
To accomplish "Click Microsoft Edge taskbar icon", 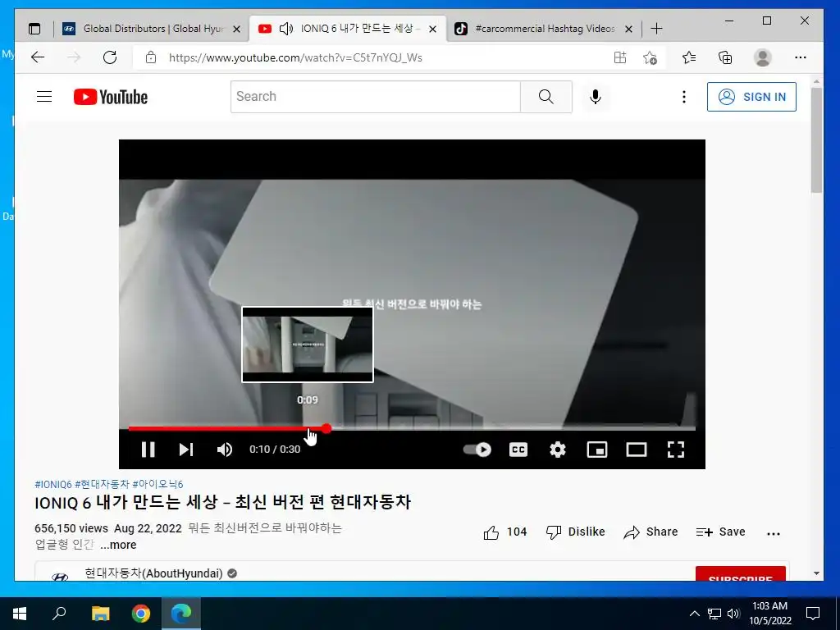I will [x=181, y=614].
